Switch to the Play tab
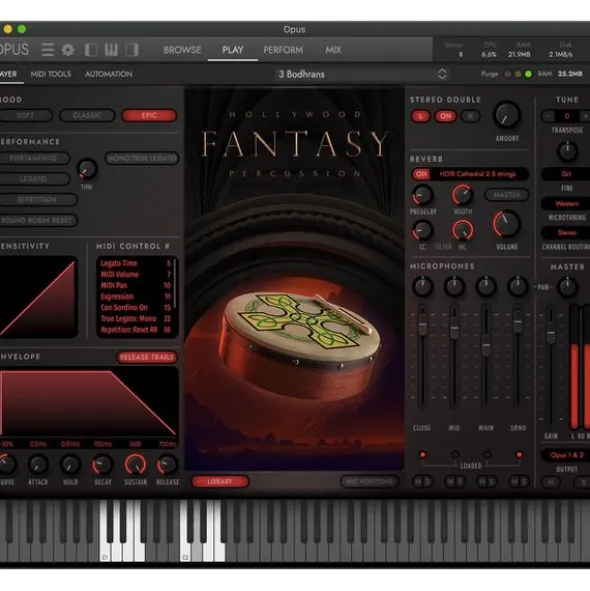The height and width of the screenshot is (591, 590). tap(233, 50)
